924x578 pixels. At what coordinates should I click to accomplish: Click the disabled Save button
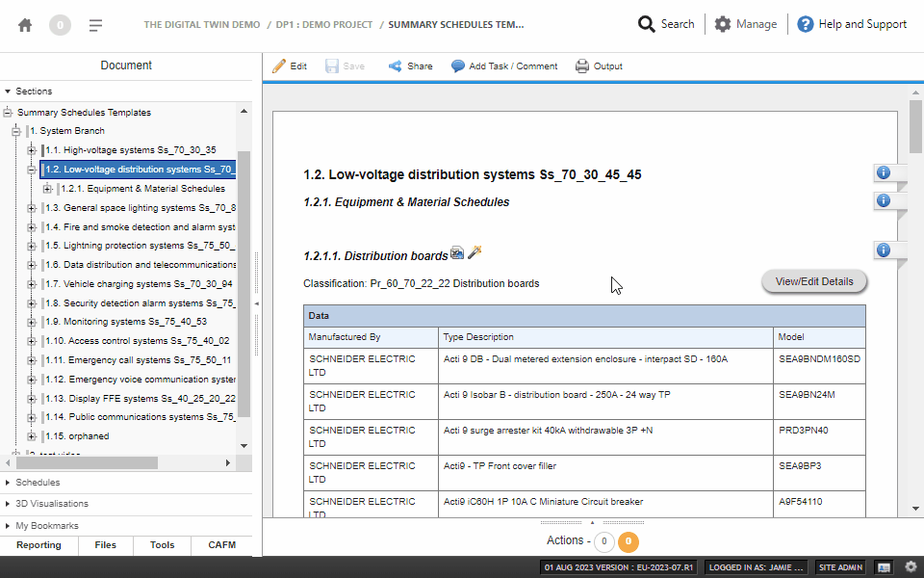pos(345,66)
